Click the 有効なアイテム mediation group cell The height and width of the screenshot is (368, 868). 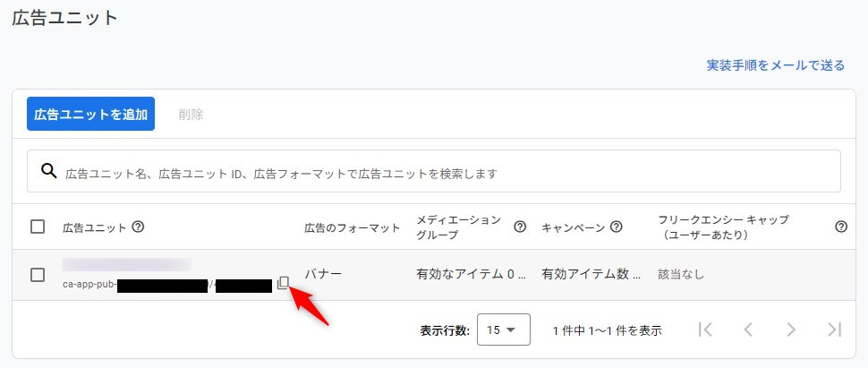coord(471,275)
